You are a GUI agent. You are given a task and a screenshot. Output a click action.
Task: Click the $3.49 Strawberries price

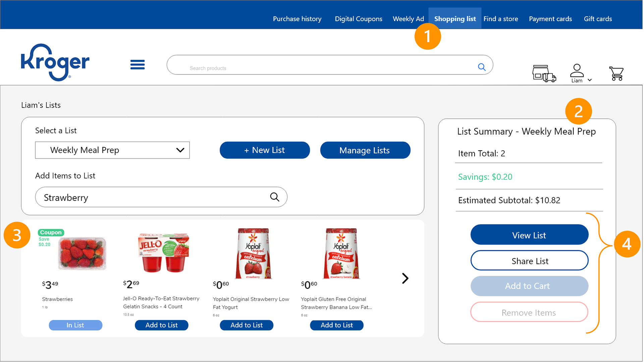50,285
